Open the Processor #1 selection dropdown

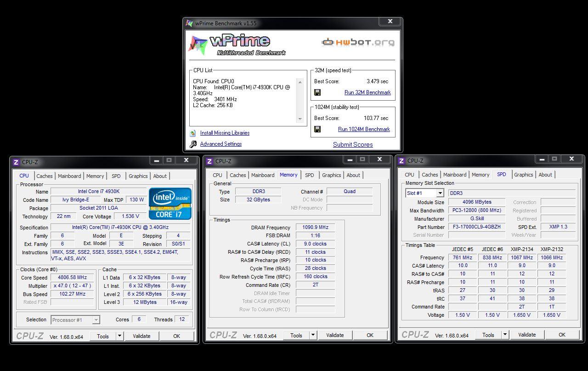(96, 320)
